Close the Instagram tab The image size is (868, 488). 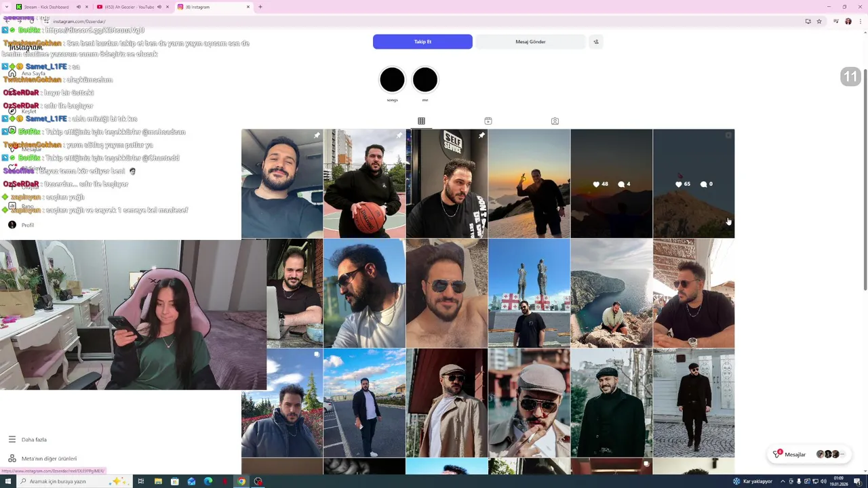[x=248, y=7]
